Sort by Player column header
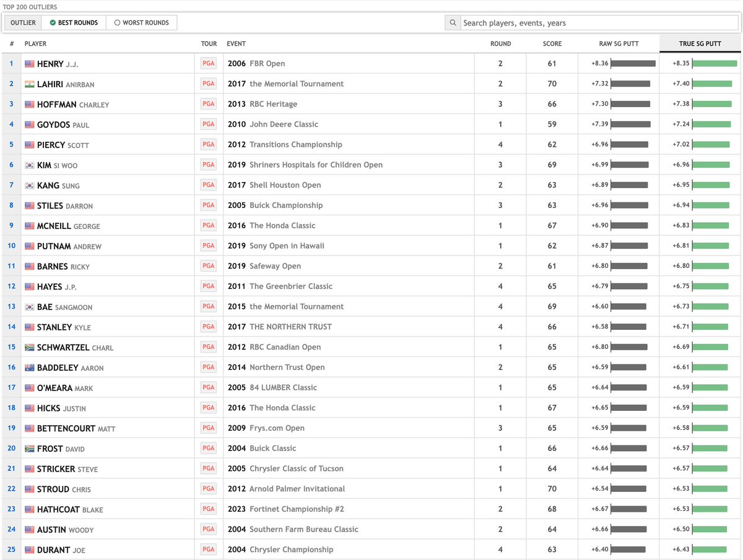743x560 pixels. (35, 44)
